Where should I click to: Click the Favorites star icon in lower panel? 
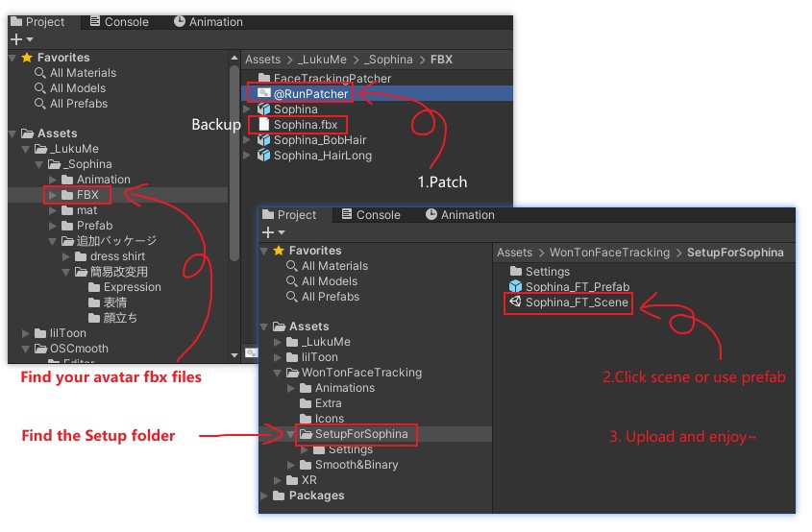(x=279, y=251)
